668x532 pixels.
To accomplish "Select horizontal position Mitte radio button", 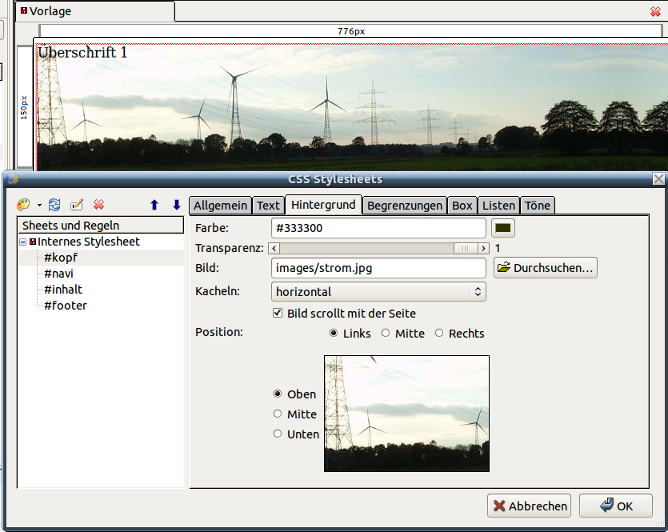I will [386, 333].
